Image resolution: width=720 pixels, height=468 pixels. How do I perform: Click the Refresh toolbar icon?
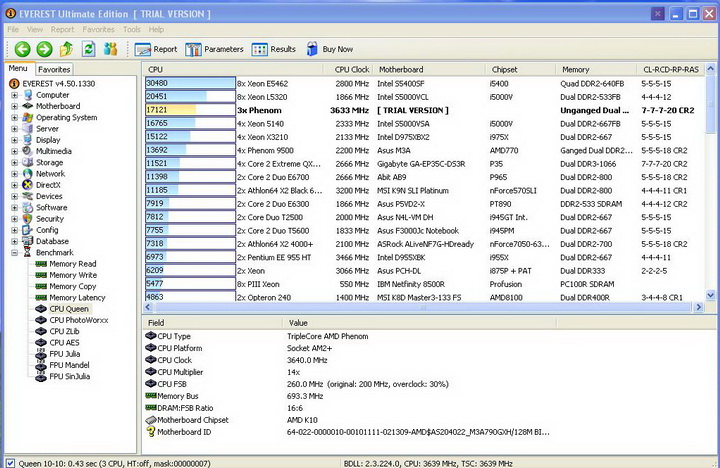pos(89,49)
